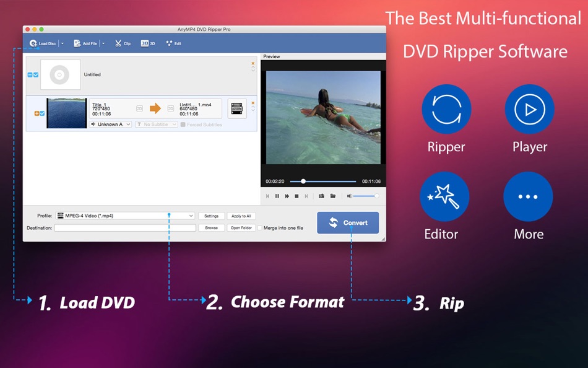Click the Ripper feature icon

pos(446,109)
